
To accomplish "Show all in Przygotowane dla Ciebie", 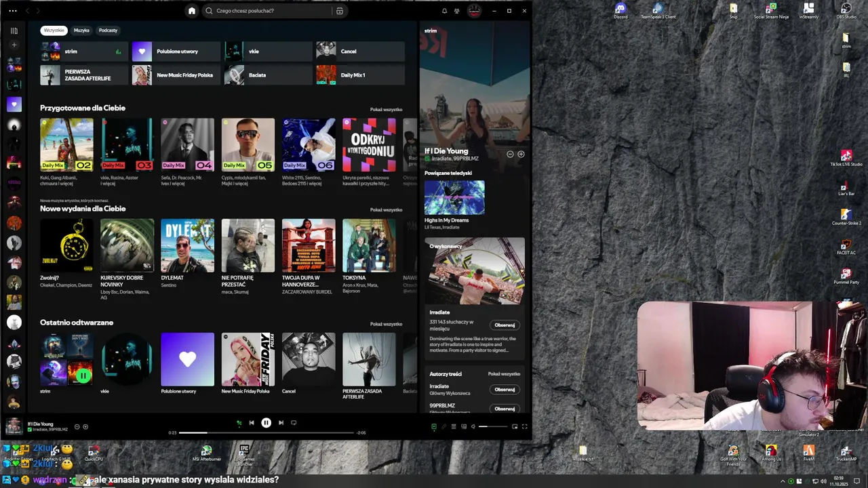I will [386, 109].
